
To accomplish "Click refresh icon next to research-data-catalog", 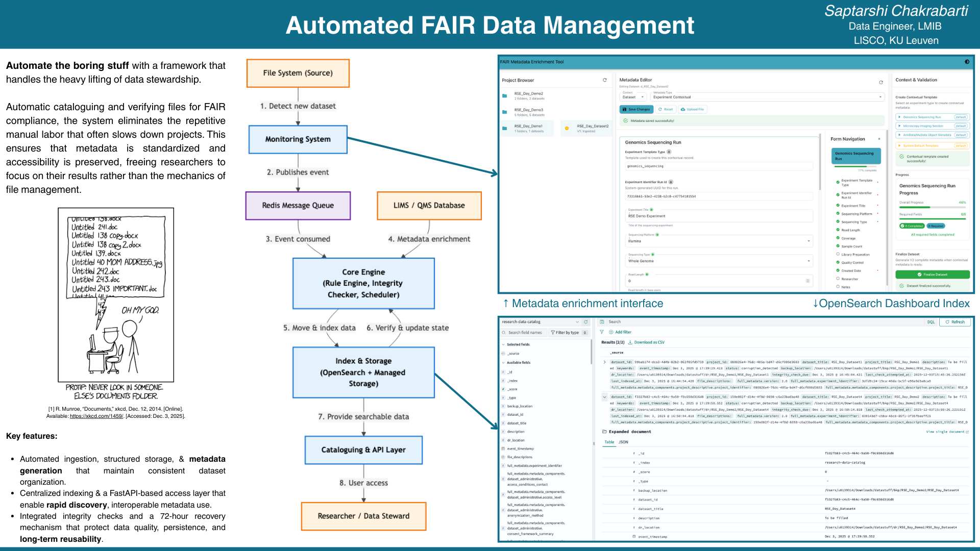I will [586, 322].
